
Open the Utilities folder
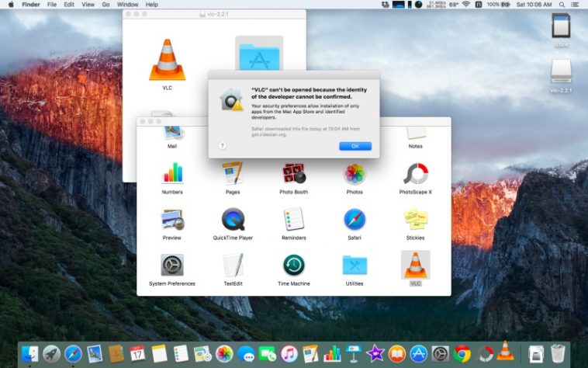(x=355, y=265)
